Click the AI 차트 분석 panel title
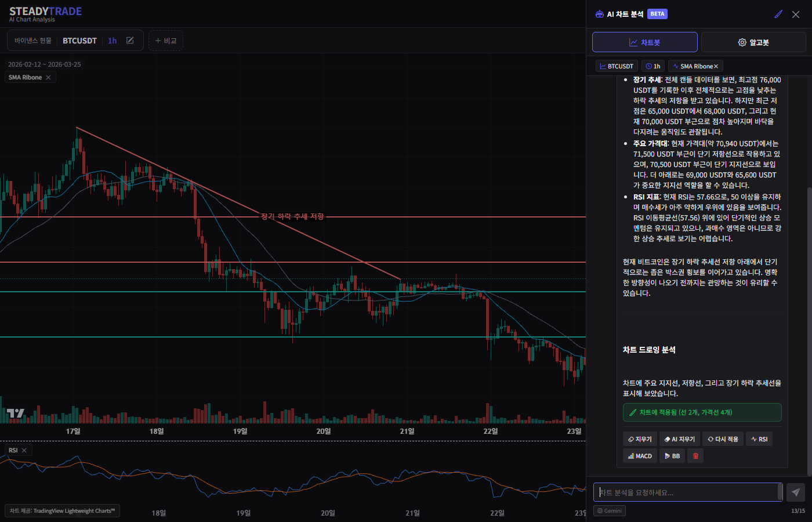The height and width of the screenshot is (522, 812). pos(625,14)
